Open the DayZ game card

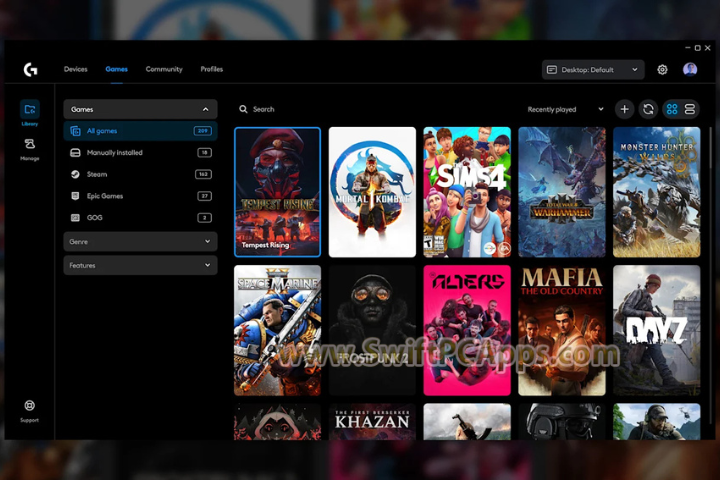point(657,330)
